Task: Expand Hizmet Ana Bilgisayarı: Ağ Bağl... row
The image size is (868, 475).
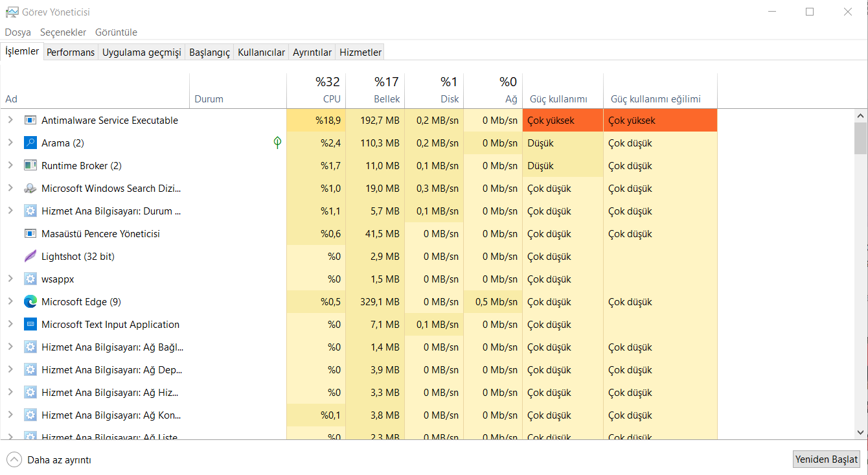Action: (10, 347)
